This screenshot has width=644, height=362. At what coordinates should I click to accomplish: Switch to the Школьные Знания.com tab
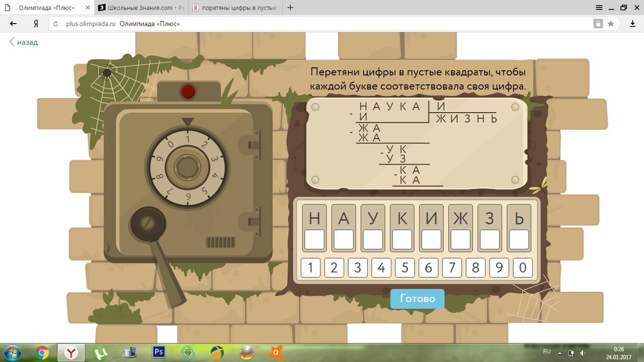141,8
